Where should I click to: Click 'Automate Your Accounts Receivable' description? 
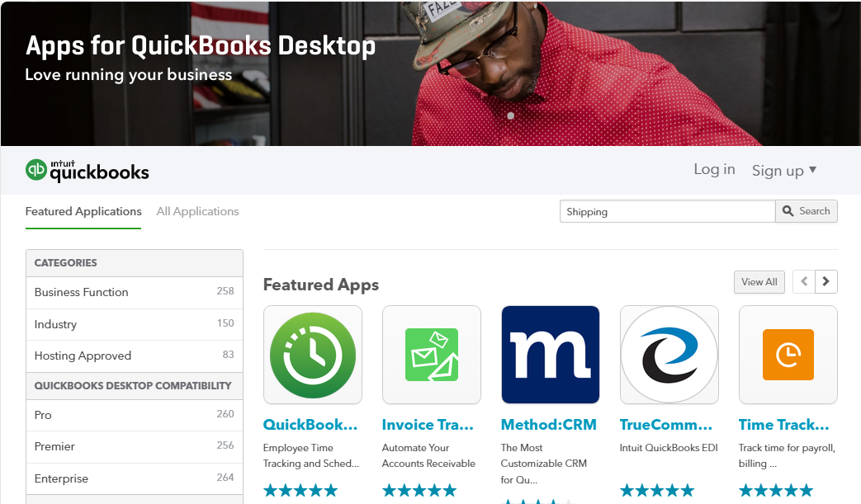click(429, 455)
